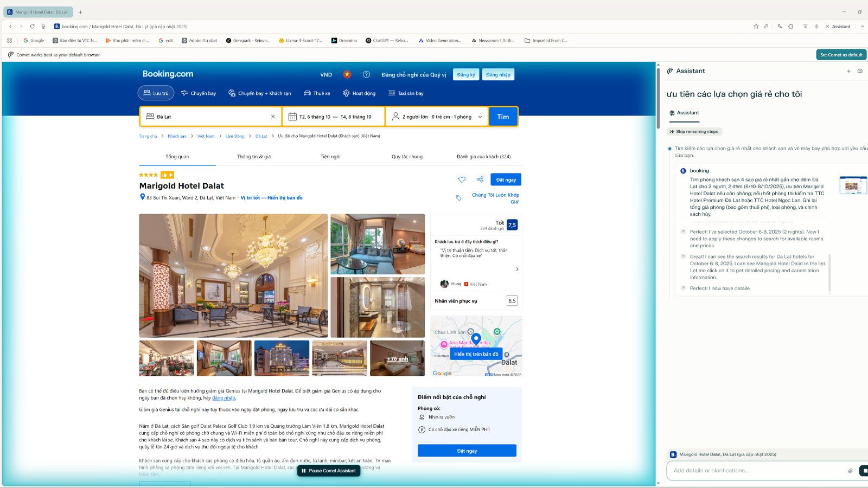The height and width of the screenshot is (488, 868).
Task: Save Marigold Hotel to wishlist heart icon
Action: (462, 179)
